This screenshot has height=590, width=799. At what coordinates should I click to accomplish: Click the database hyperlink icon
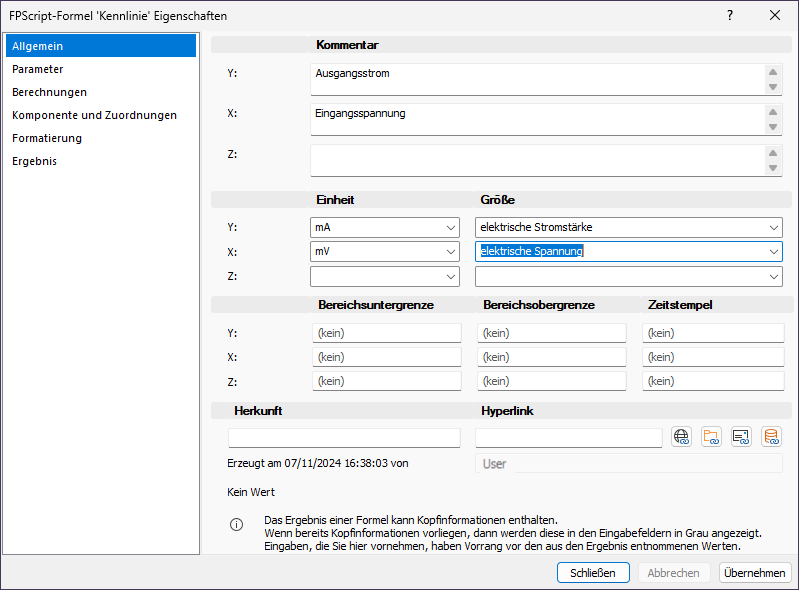(771, 436)
